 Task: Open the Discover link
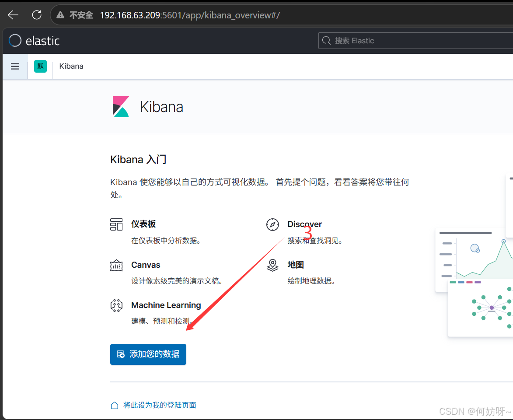pos(304,224)
